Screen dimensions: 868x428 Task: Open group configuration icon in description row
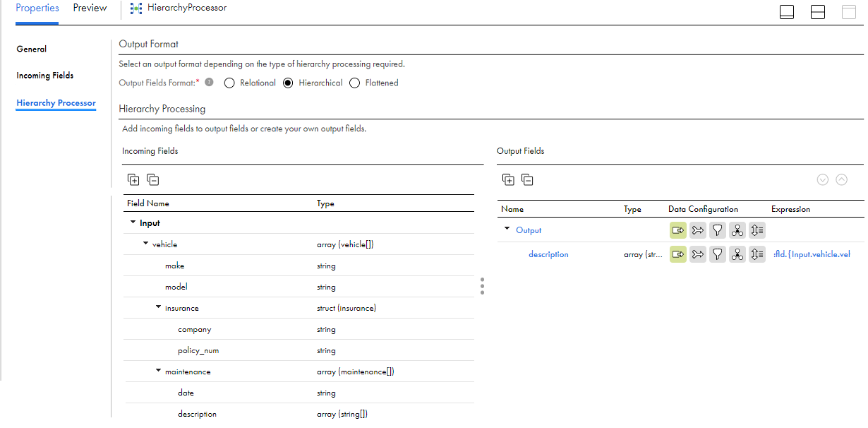click(x=737, y=254)
